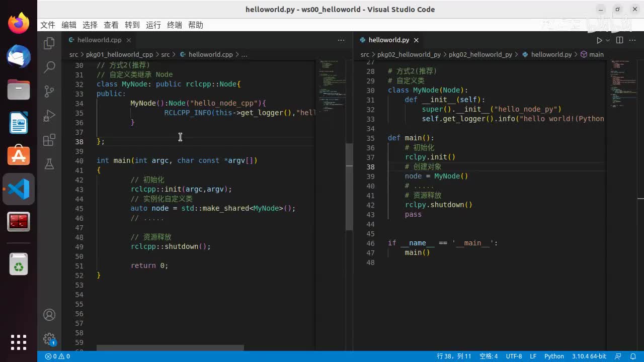Image resolution: width=644 pixels, height=362 pixels.
Task: Show Applications grid in the dock
Action: coord(19,342)
